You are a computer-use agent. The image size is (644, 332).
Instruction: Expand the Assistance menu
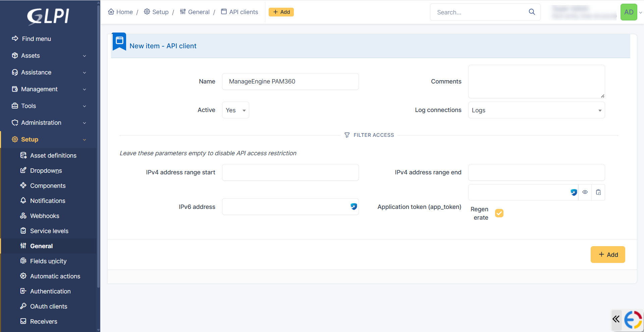(x=49, y=72)
